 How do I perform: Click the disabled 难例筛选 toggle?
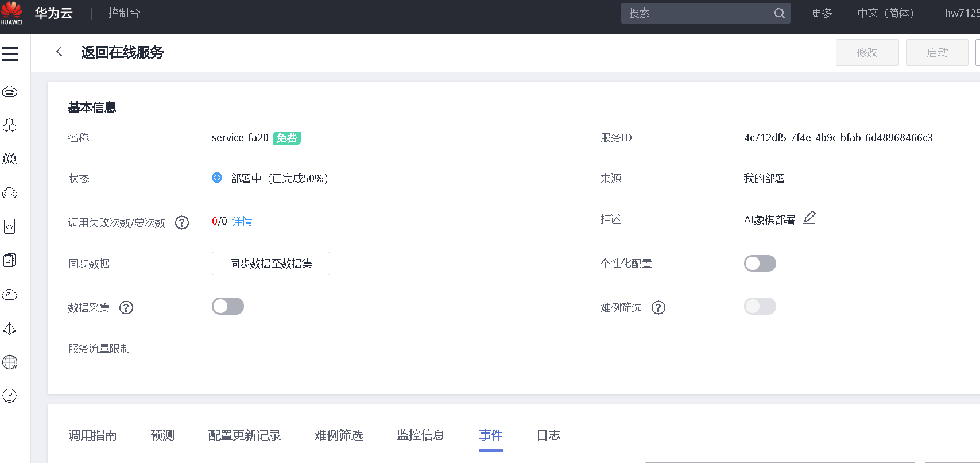(x=760, y=306)
